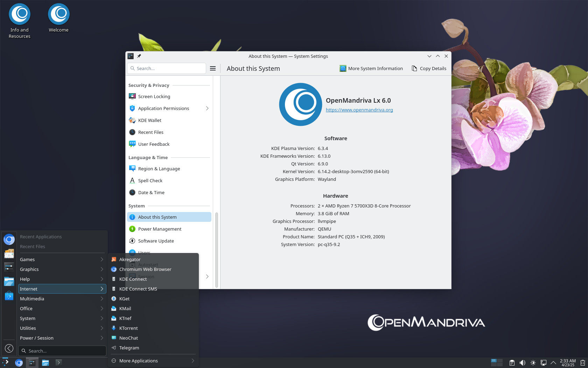Click the Chromium icon on the taskbar
588x368 pixels.
click(x=19, y=363)
